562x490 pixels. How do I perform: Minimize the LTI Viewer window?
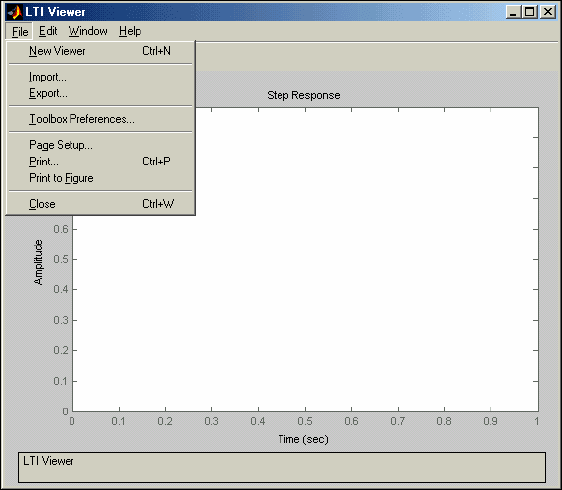pos(513,12)
